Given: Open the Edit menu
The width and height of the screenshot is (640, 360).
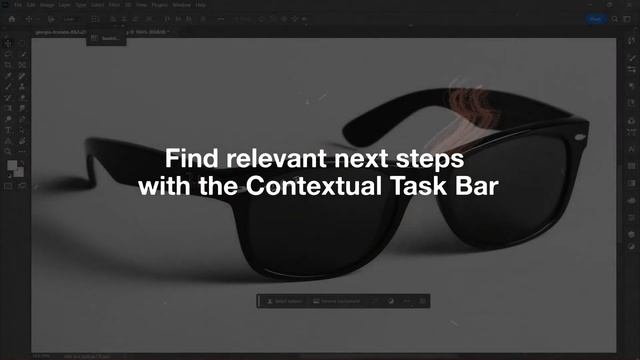Looking at the screenshot, I should point(31,5).
